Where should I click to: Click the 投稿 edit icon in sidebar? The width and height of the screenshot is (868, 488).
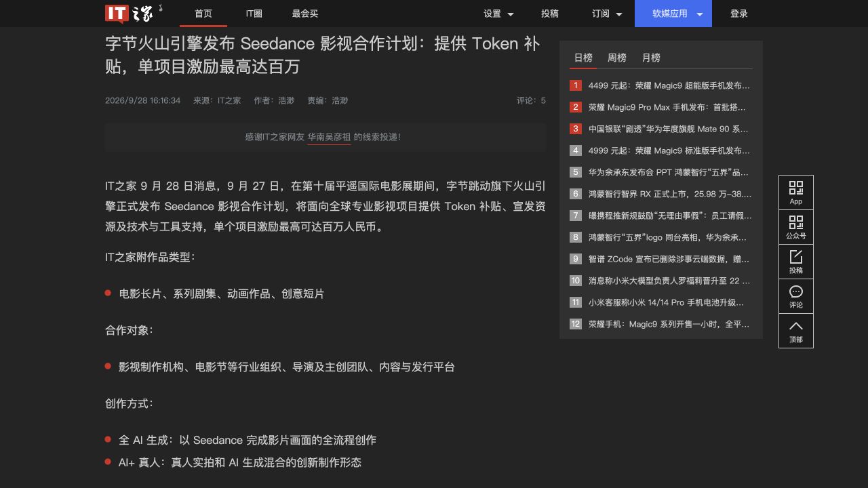tap(796, 262)
